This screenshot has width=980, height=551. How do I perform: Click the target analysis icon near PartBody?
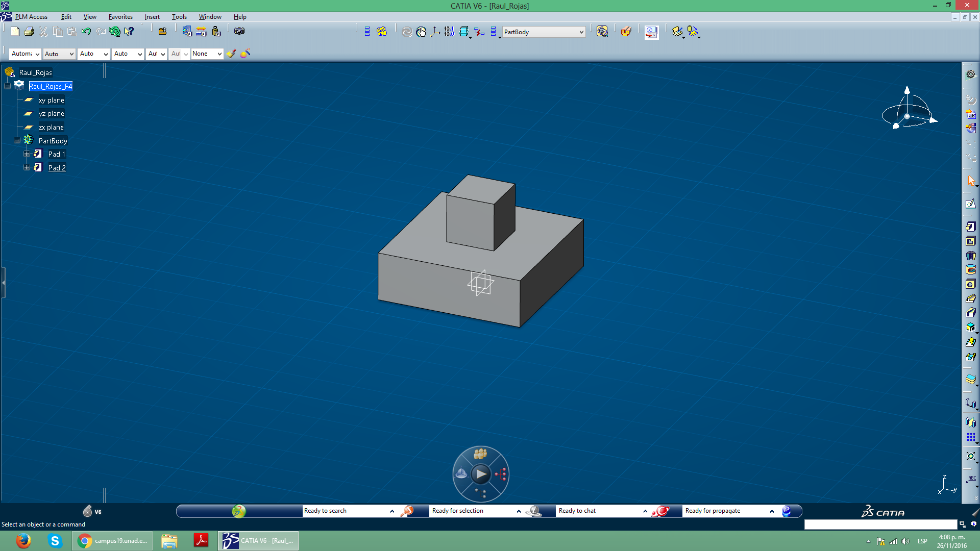602,32
